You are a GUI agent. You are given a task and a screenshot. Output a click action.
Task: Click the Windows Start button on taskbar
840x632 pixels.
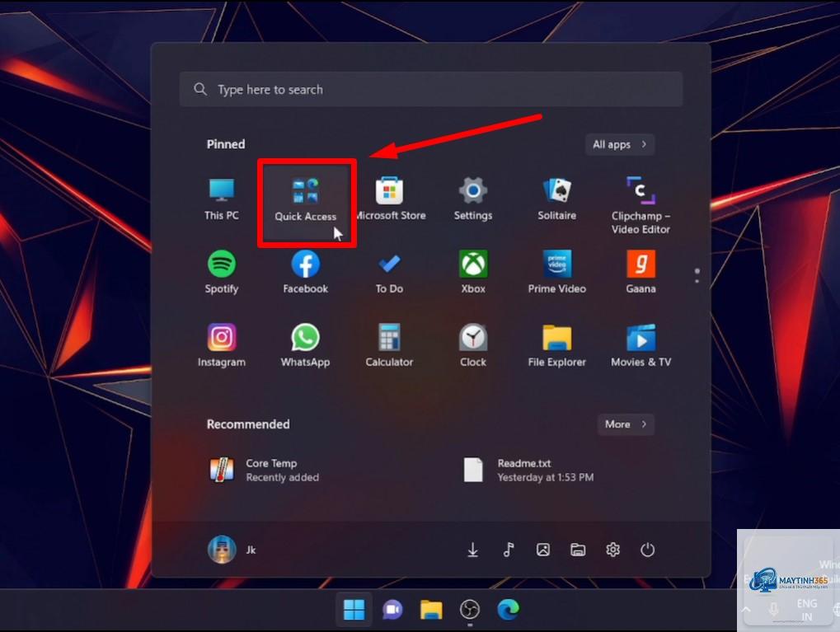pos(354,610)
